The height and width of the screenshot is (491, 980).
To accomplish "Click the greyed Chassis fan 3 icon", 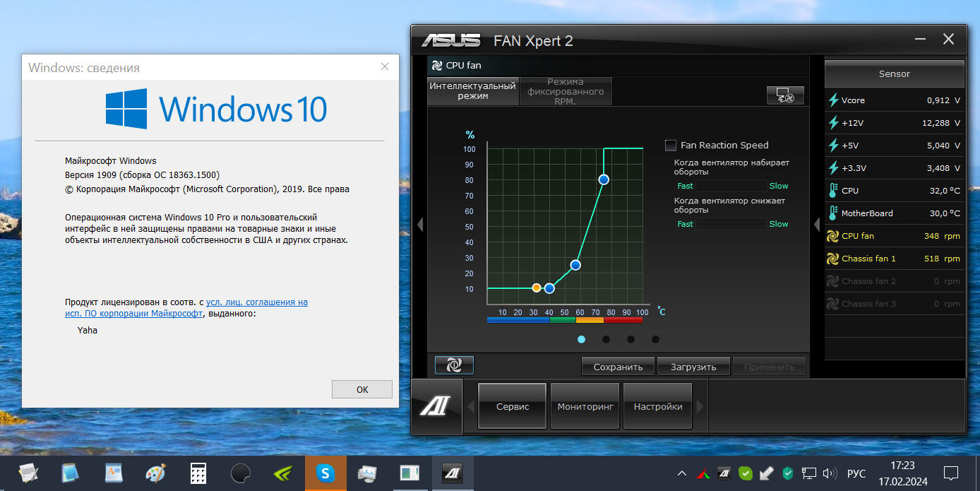I will tap(833, 304).
